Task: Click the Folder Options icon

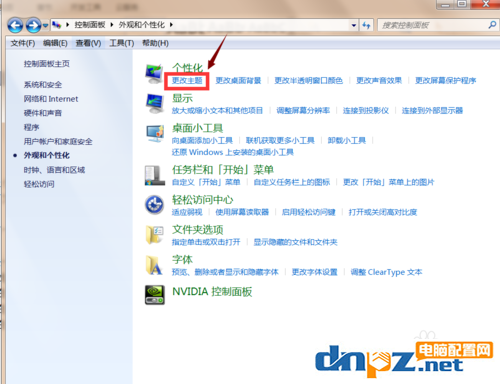Action: [x=155, y=234]
